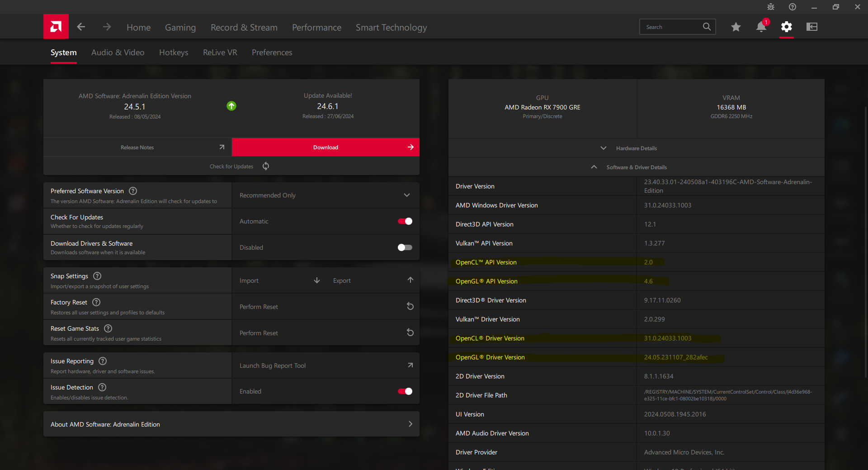Toggle the sidebar panel icon

coord(812,27)
